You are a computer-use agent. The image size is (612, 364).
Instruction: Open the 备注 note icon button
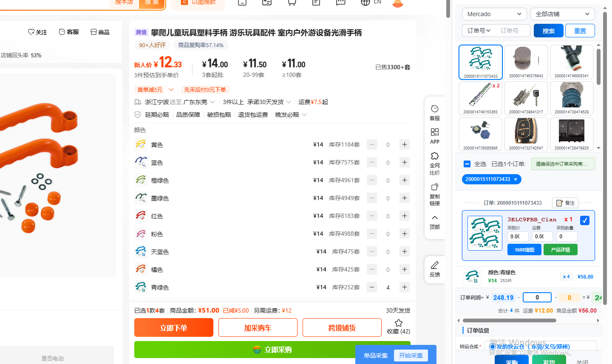click(x=565, y=203)
